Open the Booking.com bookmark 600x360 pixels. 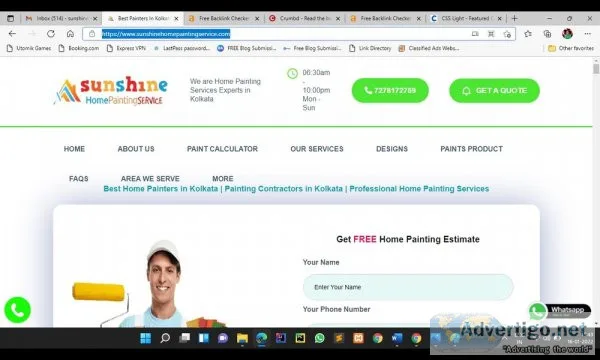pos(79,48)
